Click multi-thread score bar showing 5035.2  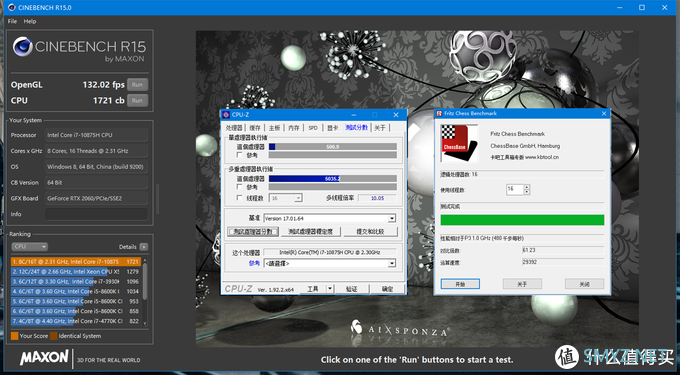click(x=333, y=179)
